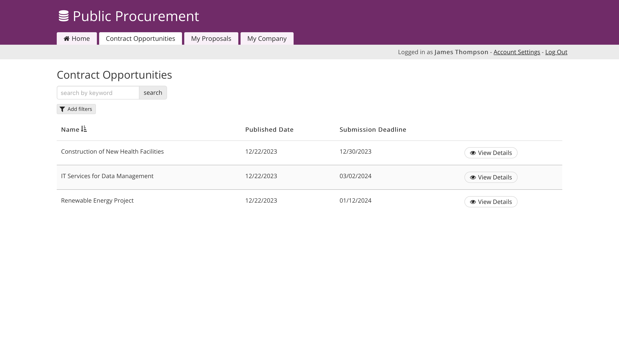This screenshot has width=619, height=364.
Task: Click the funnel icon in Add filters
Action: [x=62, y=109]
